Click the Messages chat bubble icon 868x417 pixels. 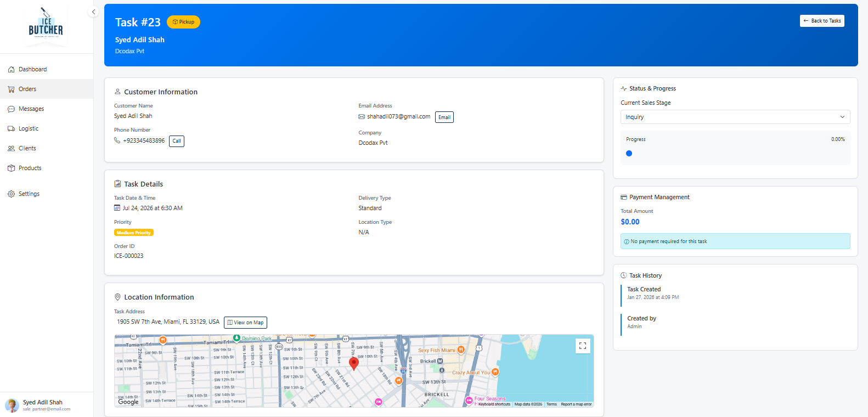pyautogui.click(x=11, y=109)
